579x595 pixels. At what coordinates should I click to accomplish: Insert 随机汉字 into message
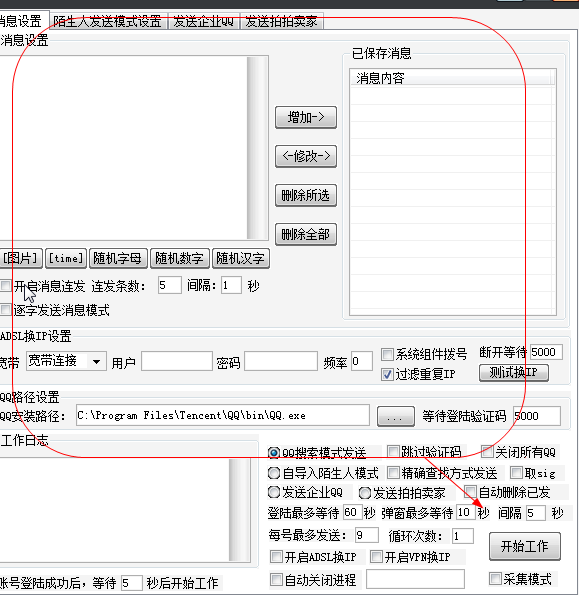[x=241, y=258]
